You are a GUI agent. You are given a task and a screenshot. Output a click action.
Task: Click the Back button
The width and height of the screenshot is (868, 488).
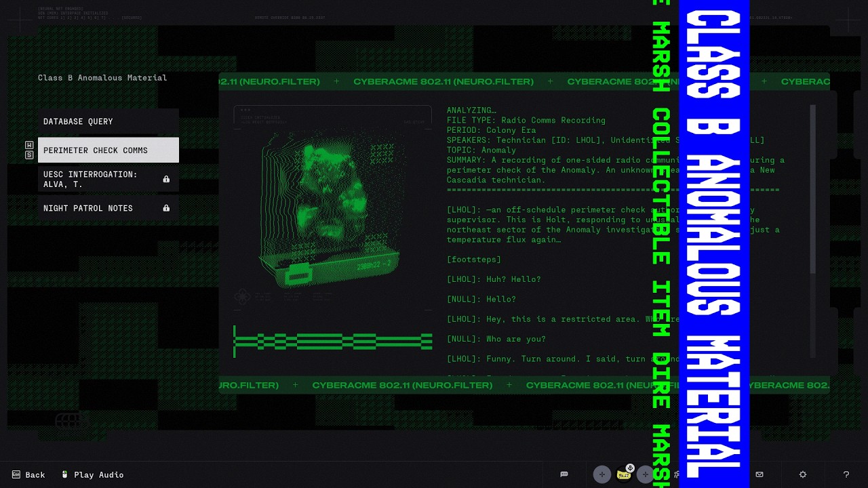pyautogui.click(x=28, y=474)
